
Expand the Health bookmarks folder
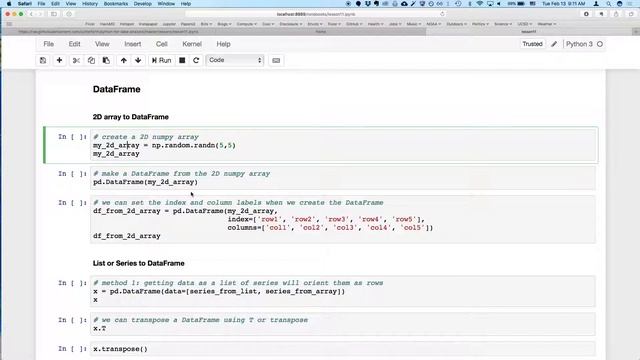375,24
